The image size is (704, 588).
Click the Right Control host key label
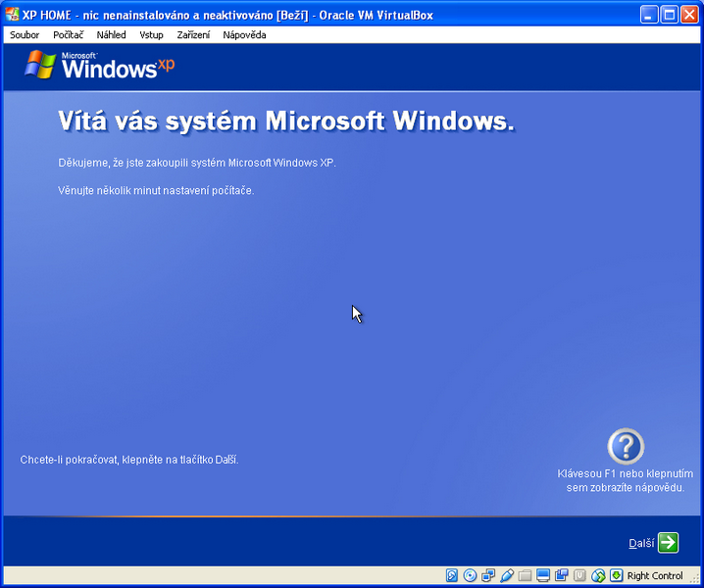pos(655,576)
